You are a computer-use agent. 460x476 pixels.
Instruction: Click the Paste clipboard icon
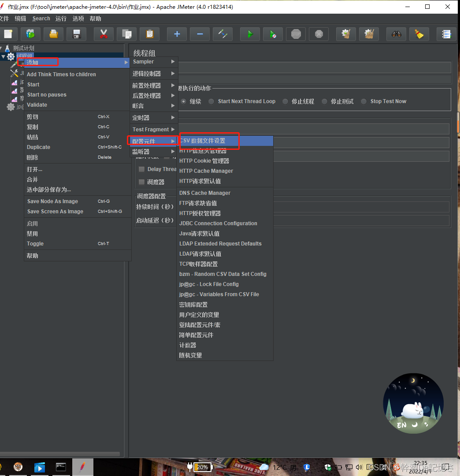150,34
